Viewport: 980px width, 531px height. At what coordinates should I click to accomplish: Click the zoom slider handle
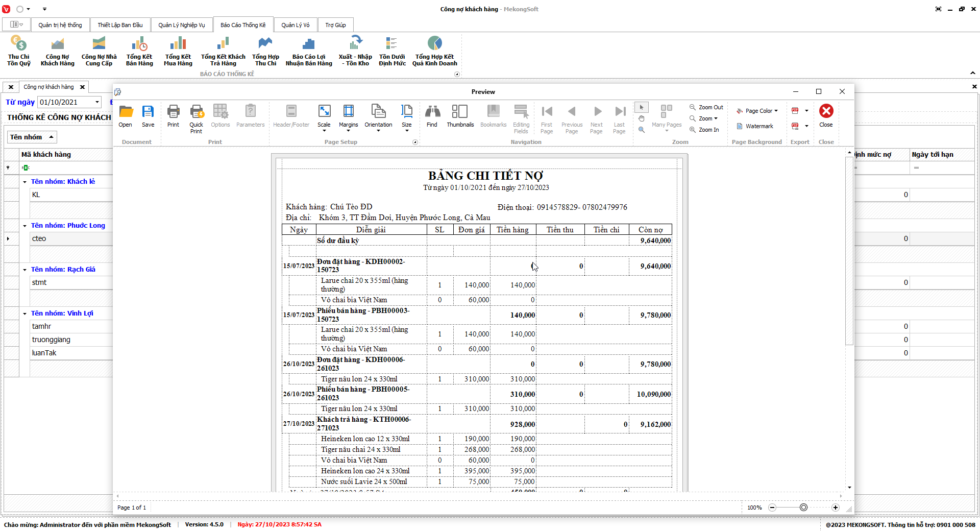803,508
